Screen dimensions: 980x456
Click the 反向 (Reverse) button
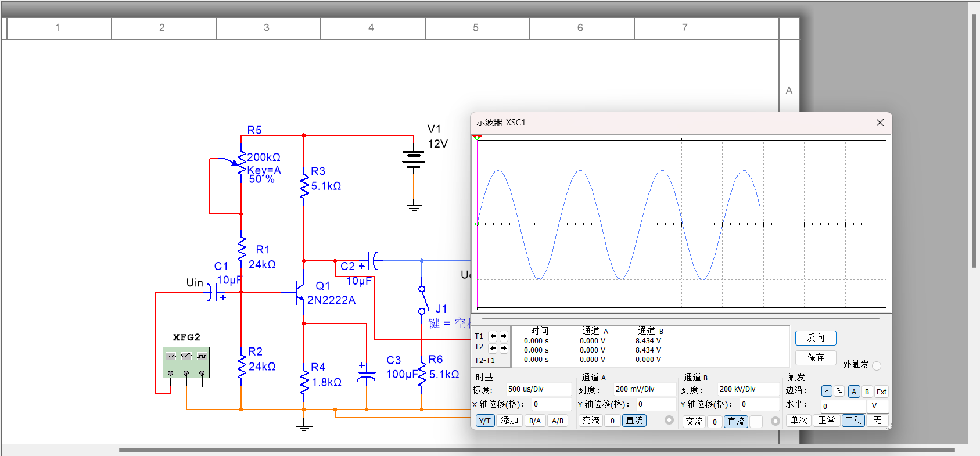pos(816,337)
